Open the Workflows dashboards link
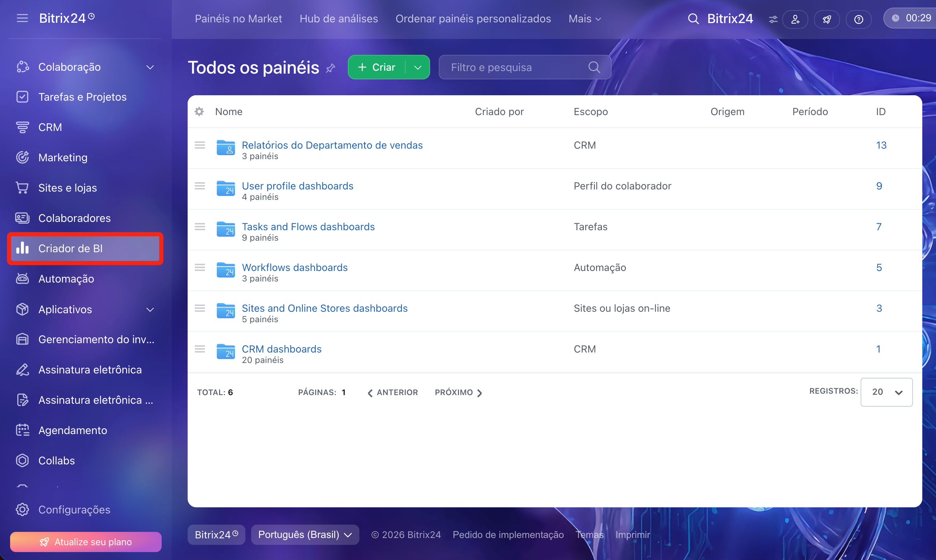This screenshot has width=936, height=560. pyautogui.click(x=295, y=267)
